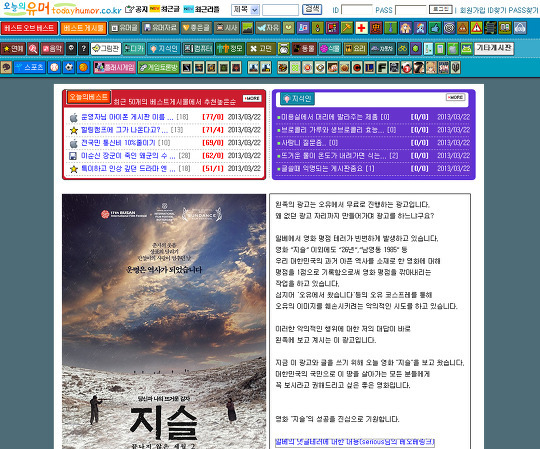Open the warning triangle board icon
Image resolution: width=540 pixels, height=449 pixels.
pos(477,28)
